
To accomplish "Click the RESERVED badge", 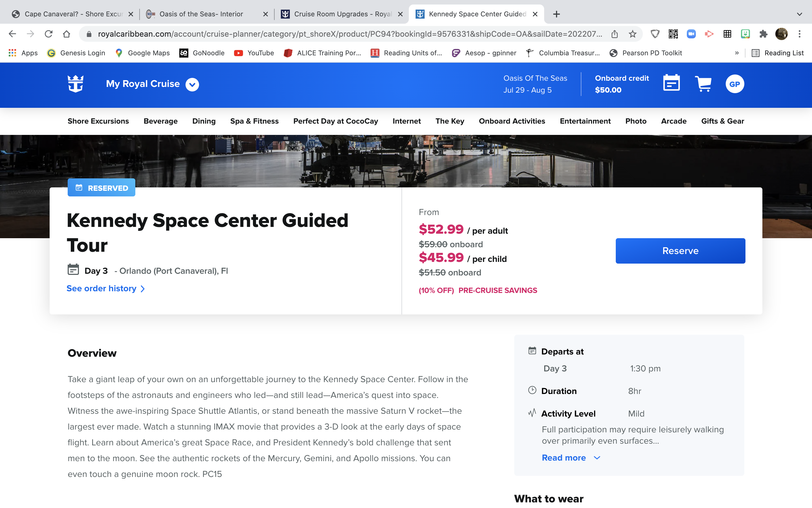I will [101, 187].
